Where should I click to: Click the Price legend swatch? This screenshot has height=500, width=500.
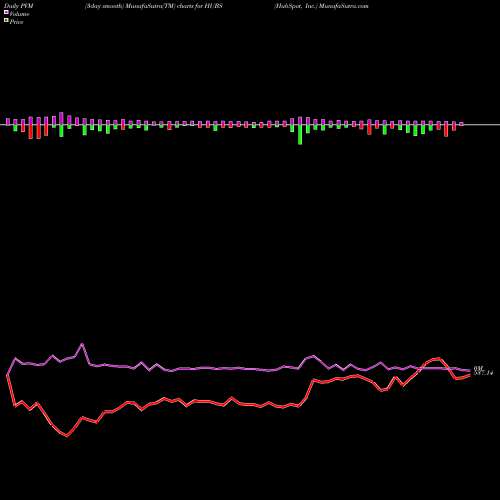(6, 20)
